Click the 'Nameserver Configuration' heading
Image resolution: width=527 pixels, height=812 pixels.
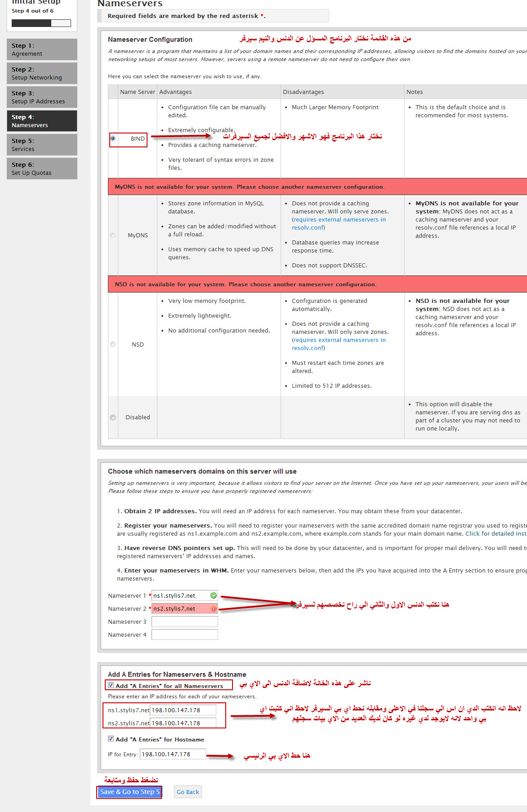pos(150,40)
